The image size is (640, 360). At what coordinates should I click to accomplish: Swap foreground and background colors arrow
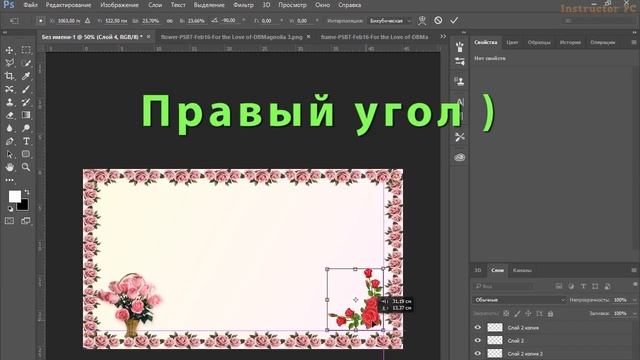(x=27, y=191)
